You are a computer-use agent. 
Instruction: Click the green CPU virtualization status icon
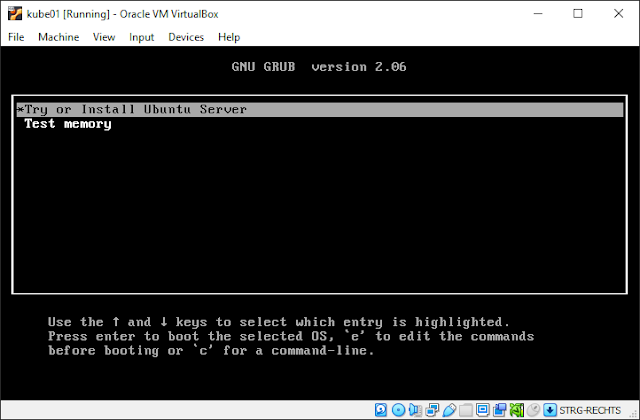pyautogui.click(x=517, y=410)
